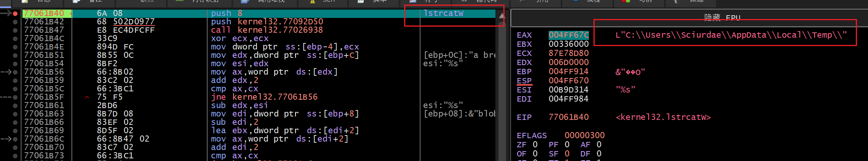Select the jne kernel32.77061B56 instruction

264,97
